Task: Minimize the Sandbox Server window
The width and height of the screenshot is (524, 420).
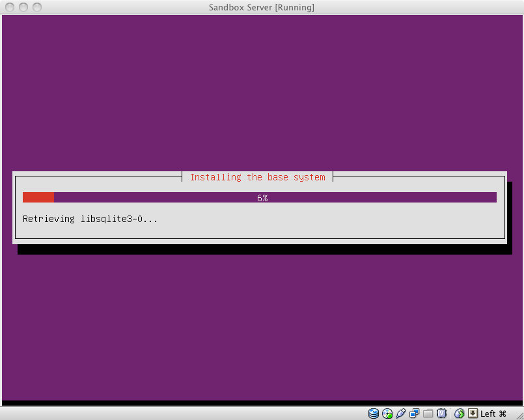Action: [x=23, y=7]
